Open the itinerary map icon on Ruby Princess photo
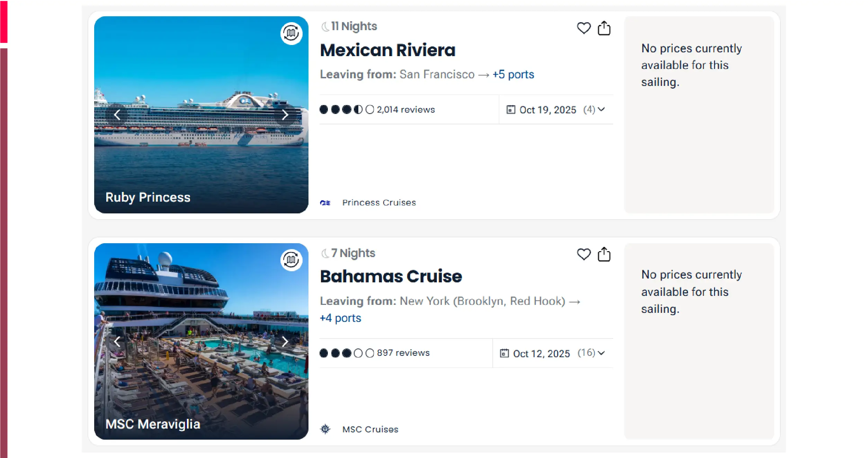 pyautogui.click(x=291, y=33)
